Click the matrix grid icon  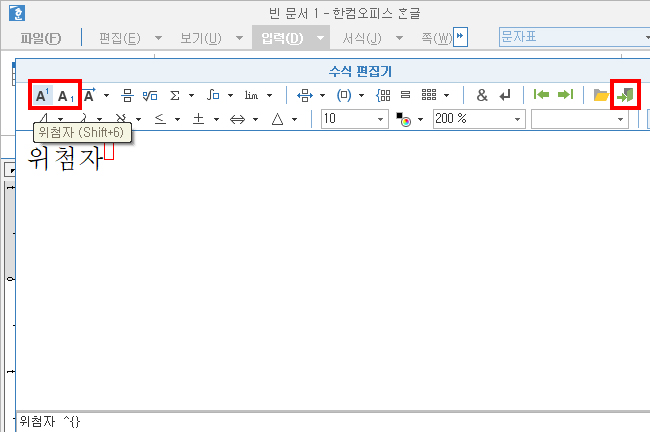[429, 95]
